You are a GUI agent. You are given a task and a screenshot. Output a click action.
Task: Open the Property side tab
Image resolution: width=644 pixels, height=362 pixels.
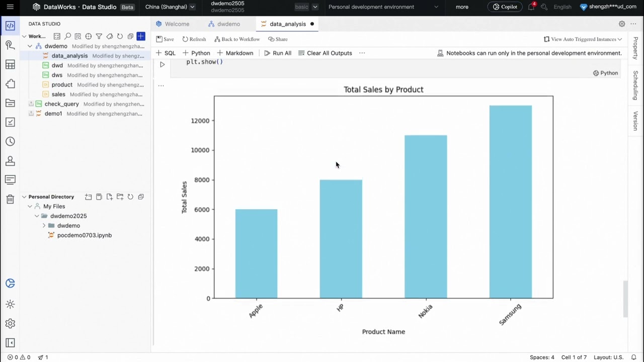click(635, 48)
